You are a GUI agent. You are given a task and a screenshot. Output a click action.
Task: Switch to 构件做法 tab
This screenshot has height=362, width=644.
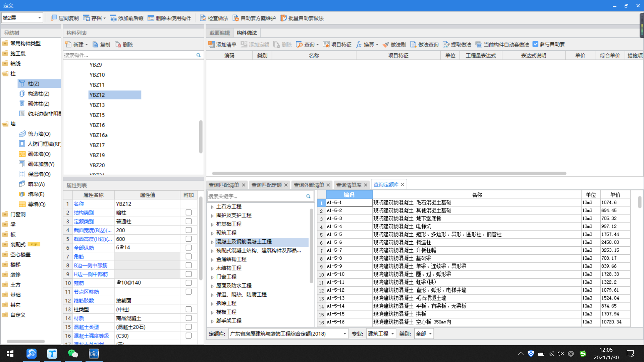247,33
